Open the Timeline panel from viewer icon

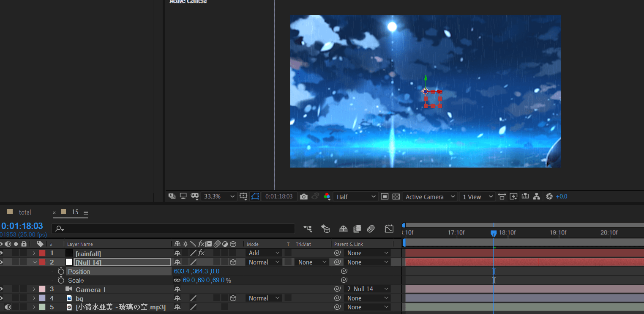tap(525, 196)
